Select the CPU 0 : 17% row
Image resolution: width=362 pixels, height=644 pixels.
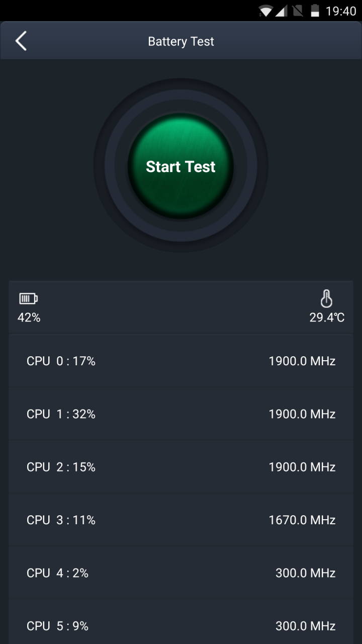click(181, 361)
